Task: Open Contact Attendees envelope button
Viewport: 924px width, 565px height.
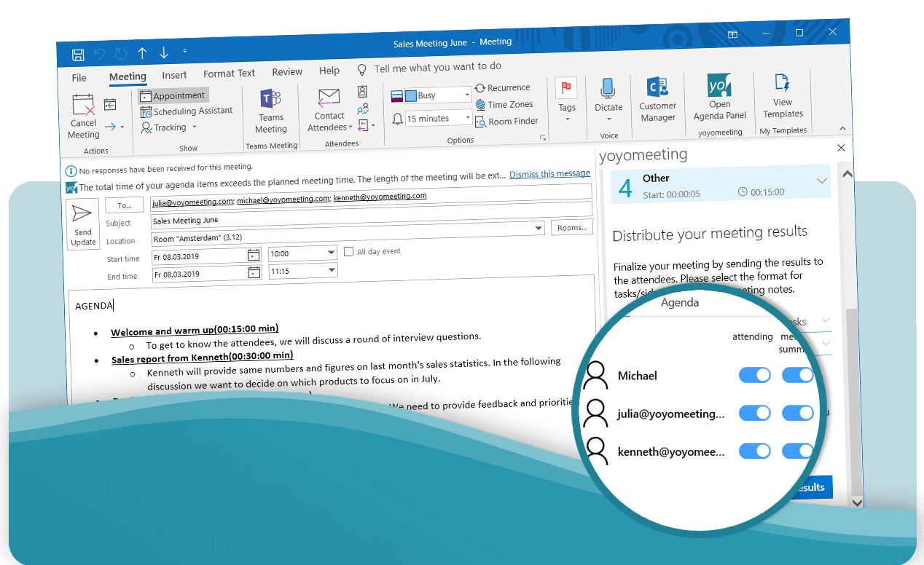Action: click(x=329, y=110)
